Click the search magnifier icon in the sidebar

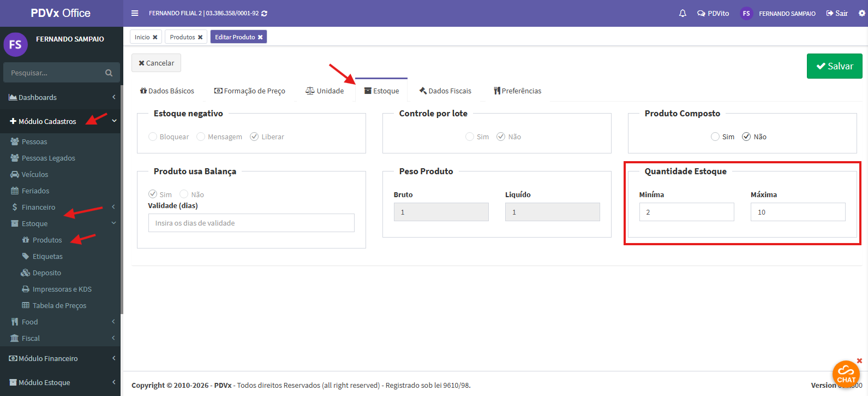coord(109,73)
